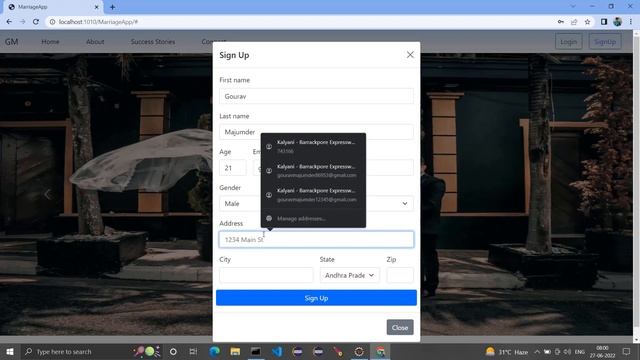Expand hidden system tray icons chevron

[537, 351]
